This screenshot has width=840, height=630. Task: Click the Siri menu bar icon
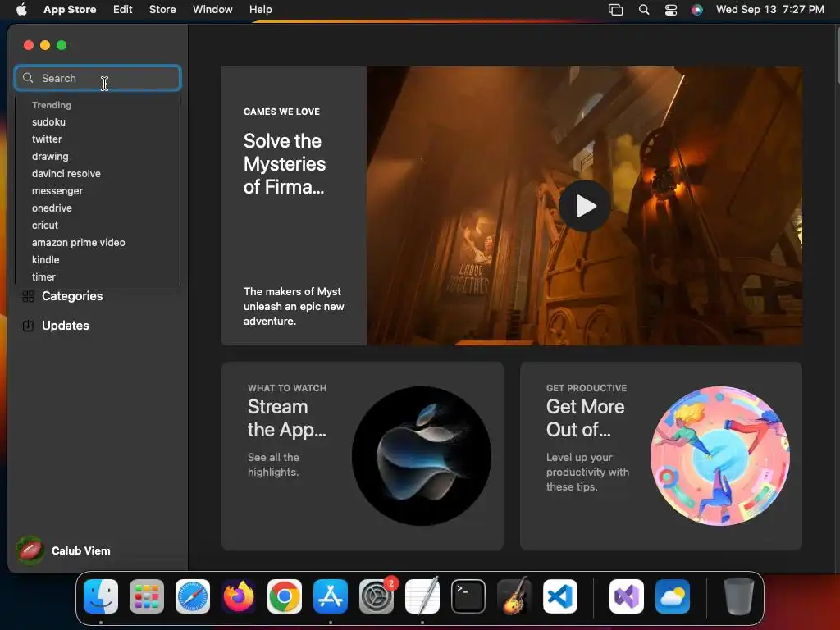tap(697, 10)
